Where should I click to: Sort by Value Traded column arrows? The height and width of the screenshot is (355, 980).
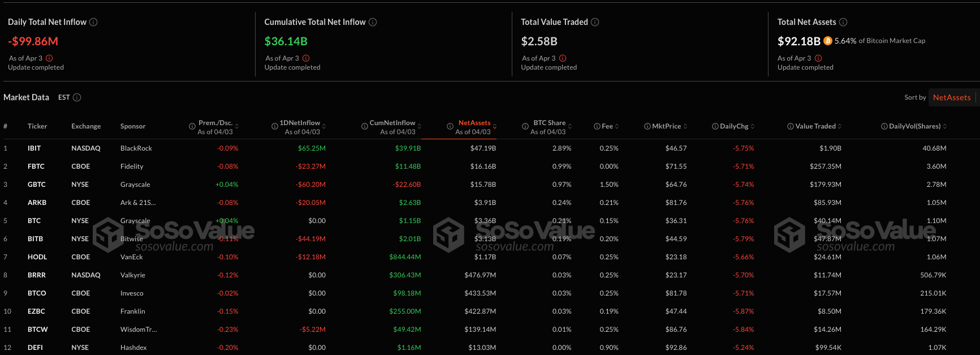(x=840, y=126)
